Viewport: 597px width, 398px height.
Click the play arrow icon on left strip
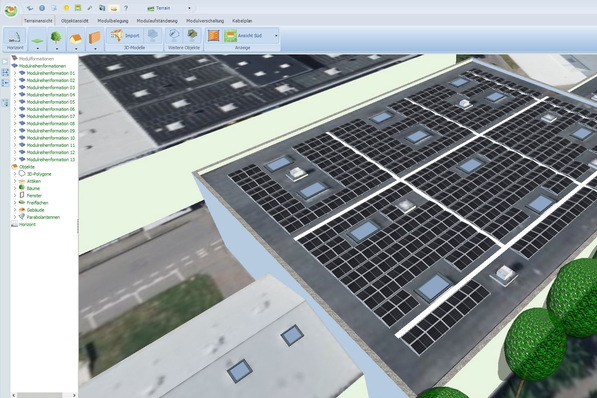point(5,62)
